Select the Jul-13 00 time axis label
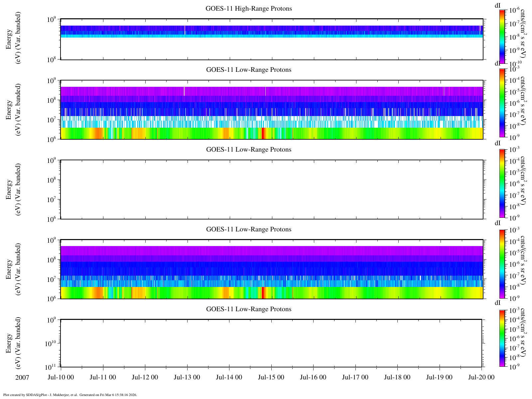Viewport: 532px width, 399px height. pos(187,377)
